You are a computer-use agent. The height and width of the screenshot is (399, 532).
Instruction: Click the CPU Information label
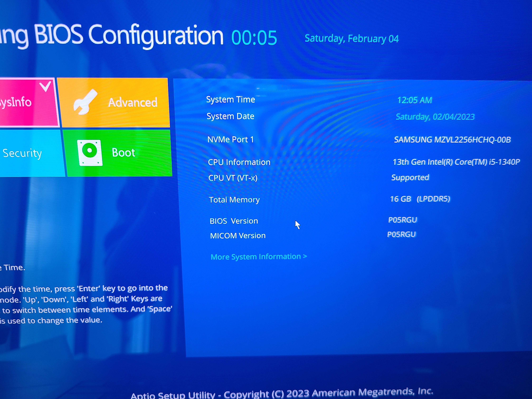coord(239,162)
